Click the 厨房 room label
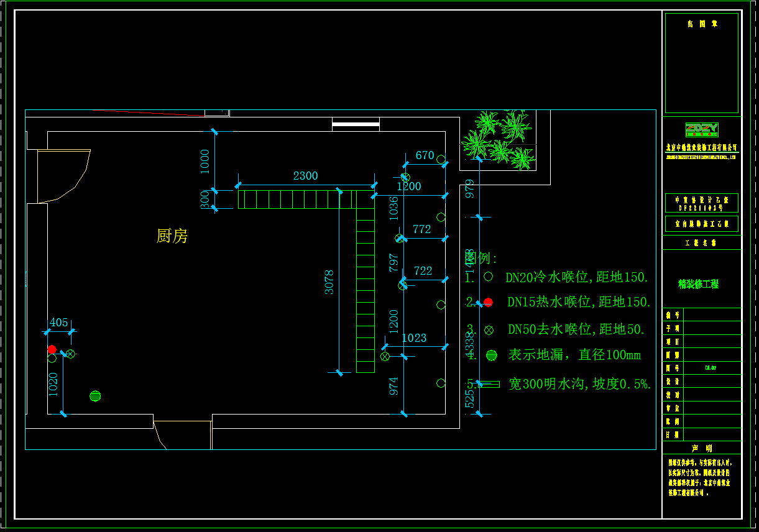Screen dimensions: 759x532 click(172, 236)
